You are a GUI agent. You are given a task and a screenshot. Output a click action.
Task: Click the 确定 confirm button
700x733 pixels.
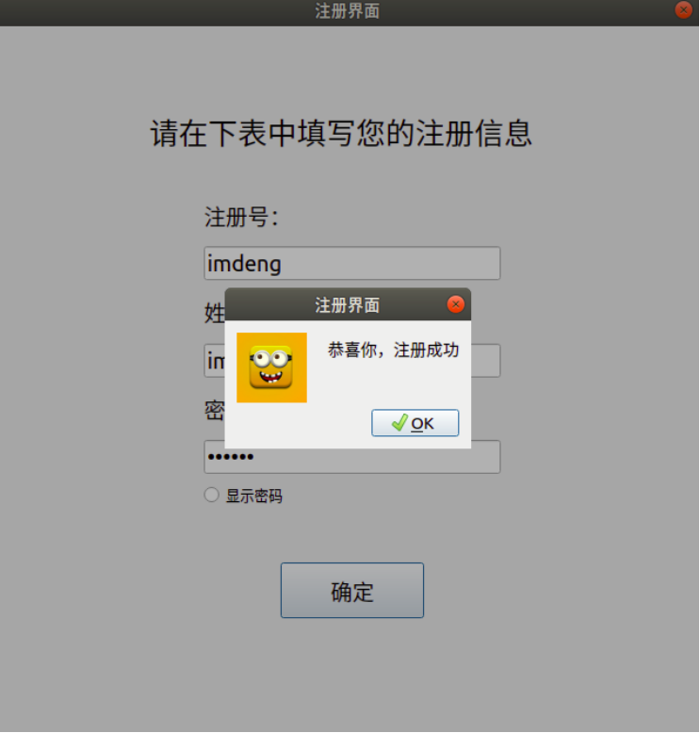point(352,591)
